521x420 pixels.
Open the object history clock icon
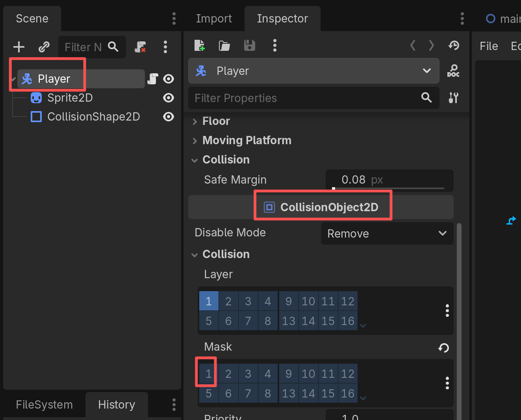pyautogui.click(x=454, y=46)
